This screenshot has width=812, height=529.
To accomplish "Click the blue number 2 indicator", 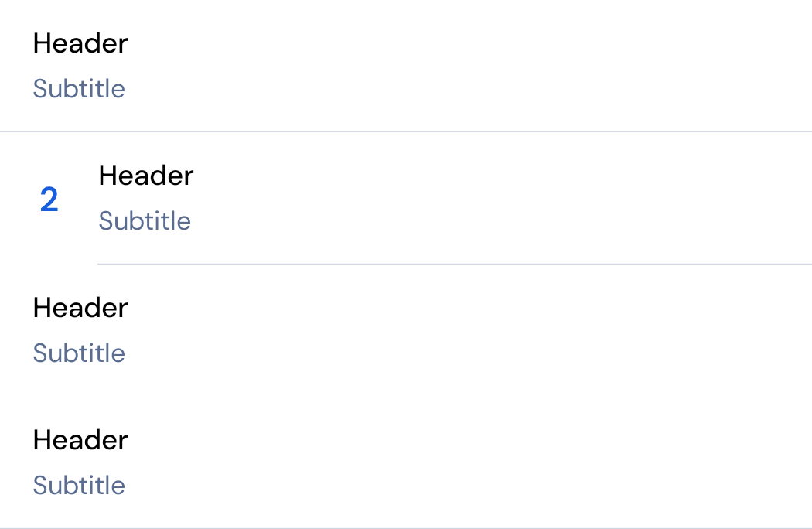I will 49,200.
